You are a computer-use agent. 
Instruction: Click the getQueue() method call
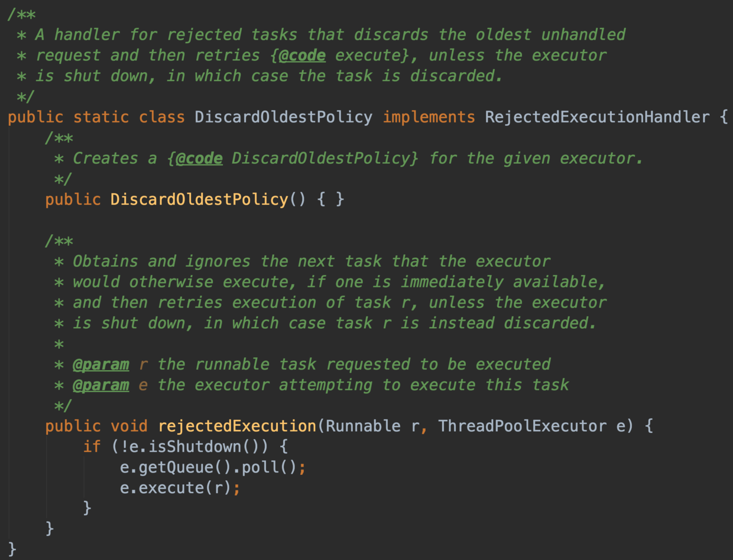176,467
